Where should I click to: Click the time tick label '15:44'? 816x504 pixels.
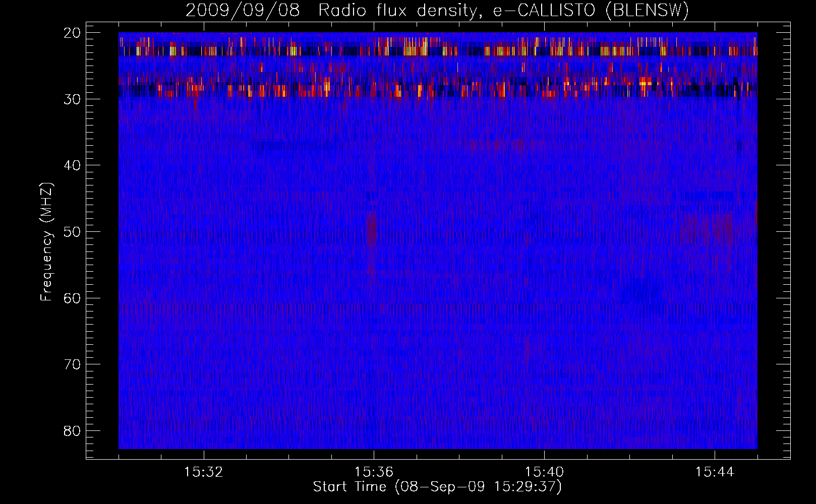click(x=715, y=472)
